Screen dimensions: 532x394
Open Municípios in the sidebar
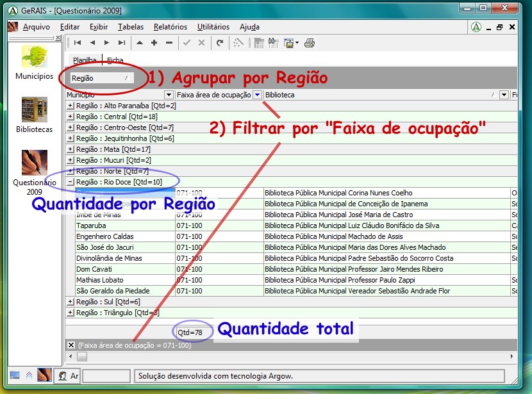[34, 63]
